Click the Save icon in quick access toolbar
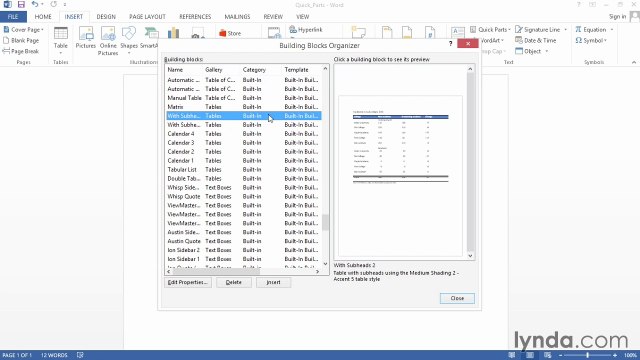Image resolution: width=640 pixels, height=360 pixels. pyautogui.click(x=21, y=4)
